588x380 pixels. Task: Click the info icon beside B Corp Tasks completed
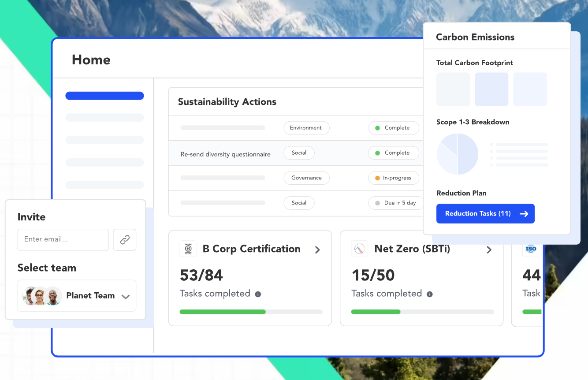click(258, 294)
